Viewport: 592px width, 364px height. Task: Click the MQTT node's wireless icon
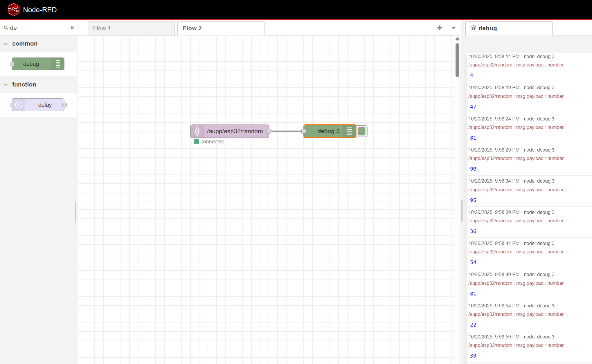pos(197,131)
